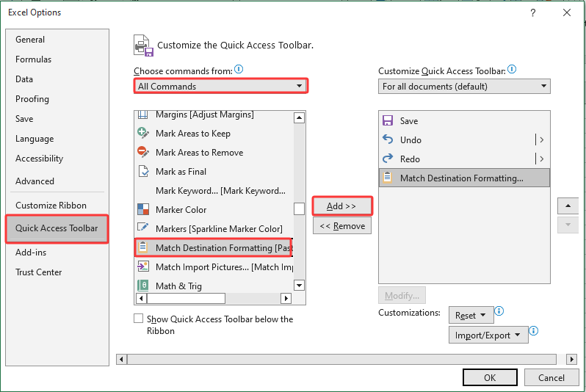Select the Markers sparkline pencil icon
Image resolution: width=586 pixels, height=392 pixels.
(x=143, y=229)
